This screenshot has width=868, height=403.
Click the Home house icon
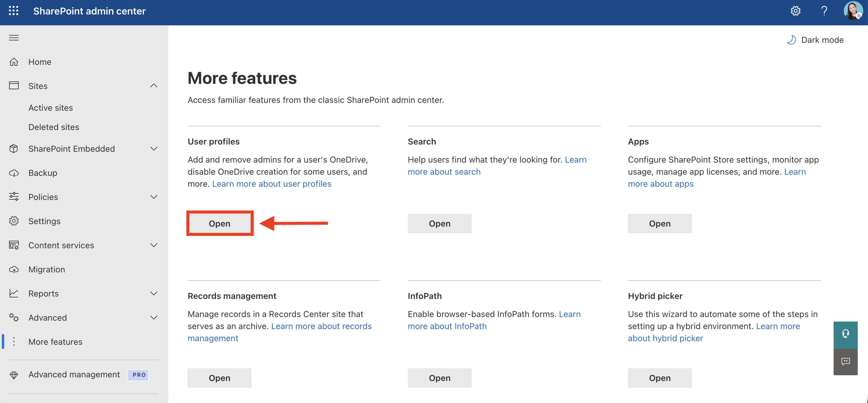click(14, 62)
